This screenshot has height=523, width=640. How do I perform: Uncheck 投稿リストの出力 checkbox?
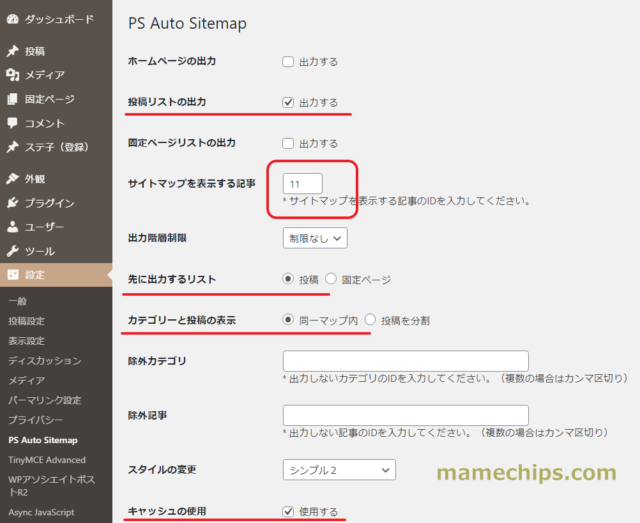(x=288, y=102)
